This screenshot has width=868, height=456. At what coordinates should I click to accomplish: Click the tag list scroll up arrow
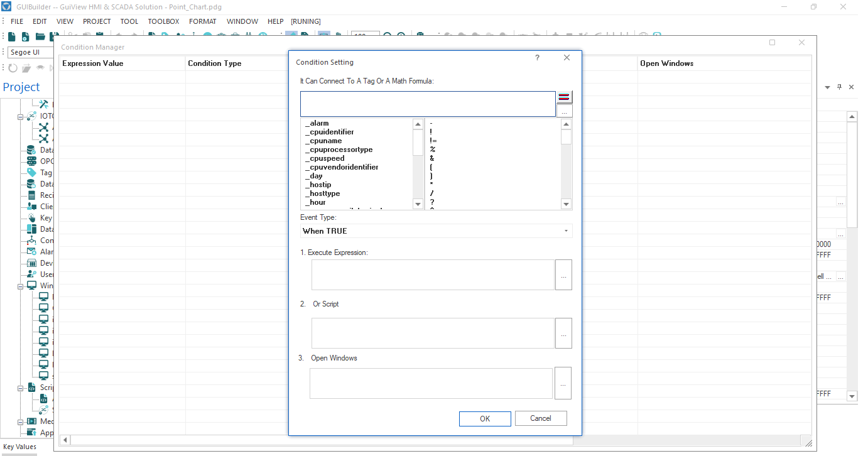(x=418, y=124)
